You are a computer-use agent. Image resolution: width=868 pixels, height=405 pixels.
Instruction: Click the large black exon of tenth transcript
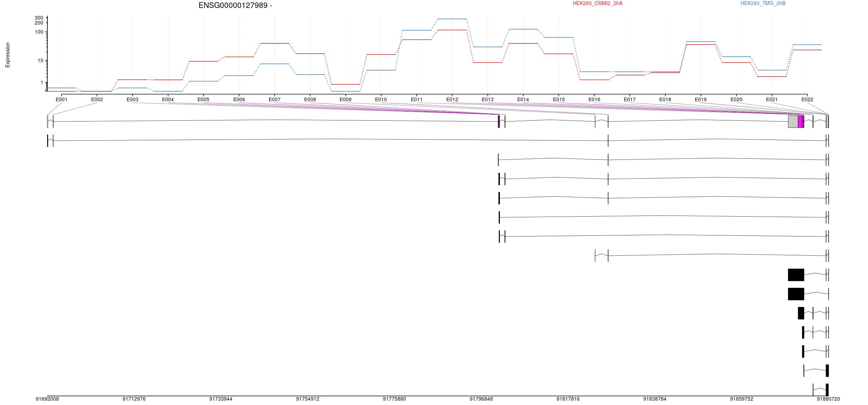[796, 294]
